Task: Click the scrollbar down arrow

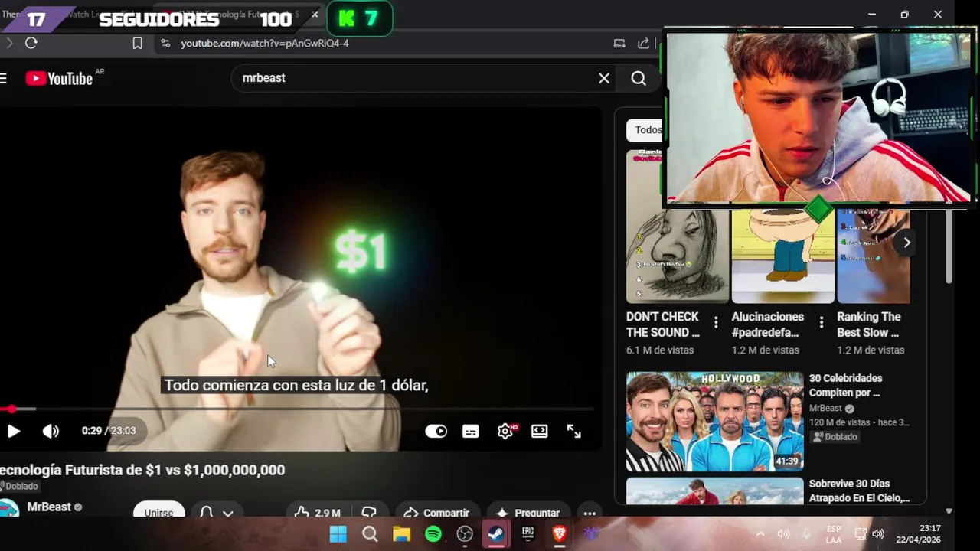Action: [x=949, y=510]
